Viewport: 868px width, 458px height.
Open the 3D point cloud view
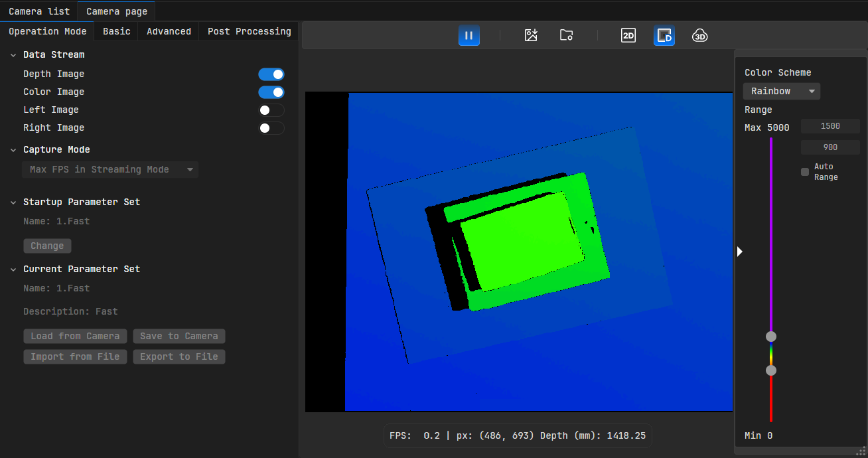[699, 36]
